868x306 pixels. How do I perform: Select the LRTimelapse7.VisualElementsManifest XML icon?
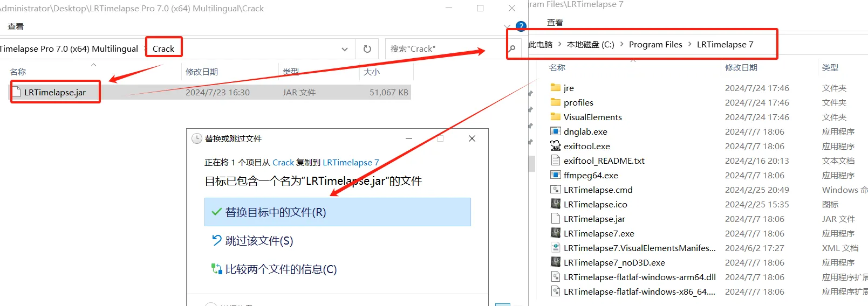click(556, 248)
